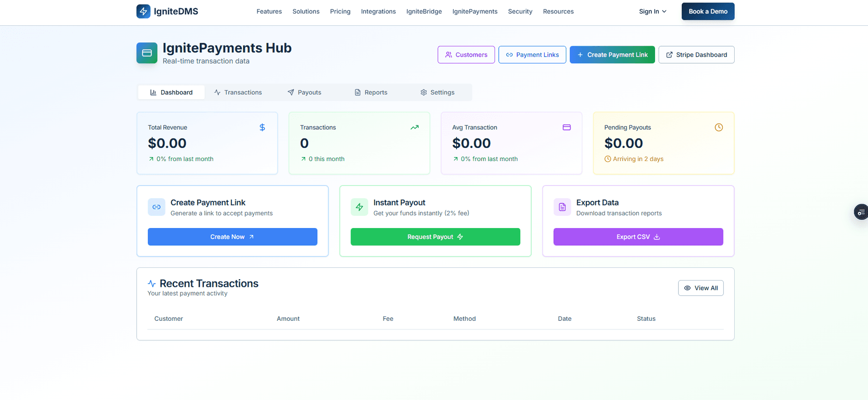
Task: Click the arrow icon beside 0 this month
Action: 303,159
